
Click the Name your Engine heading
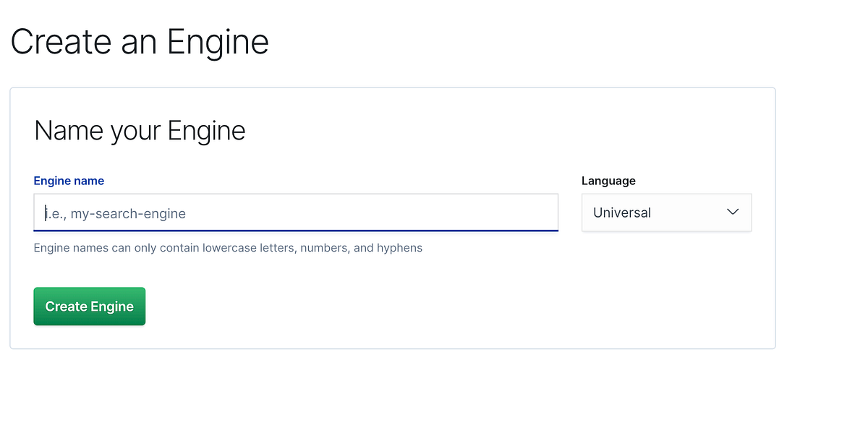(x=139, y=130)
